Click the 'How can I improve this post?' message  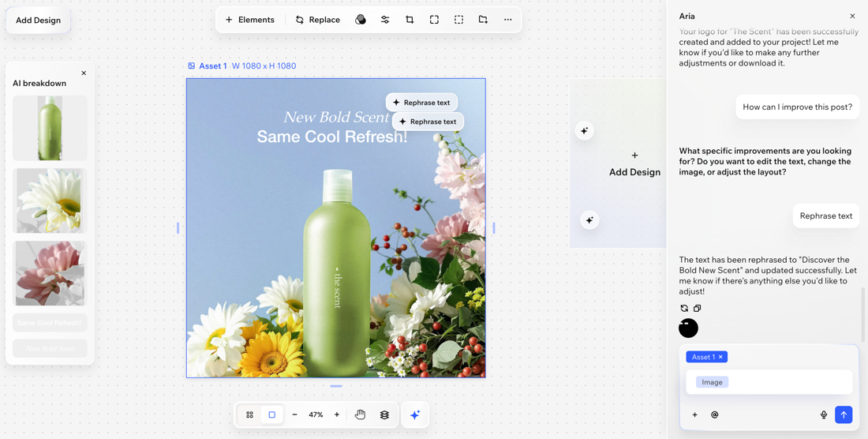(797, 107)
